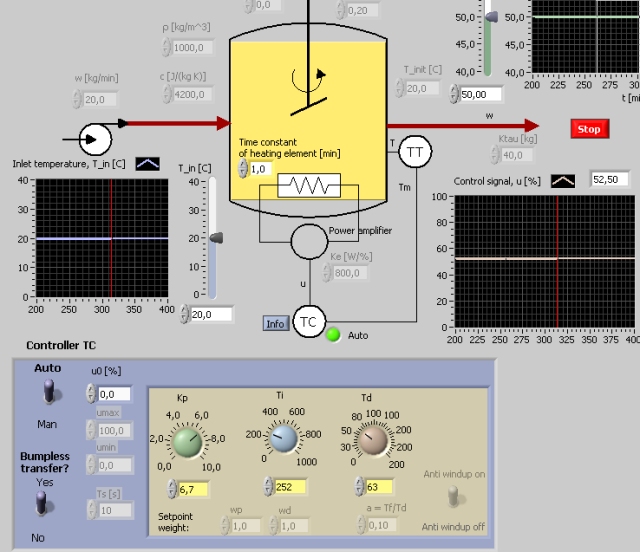Click the TT temperature transmitter symbol
The height and width of the screenshot is (552, 640).
pyautogui.click(x=415, y=152)
